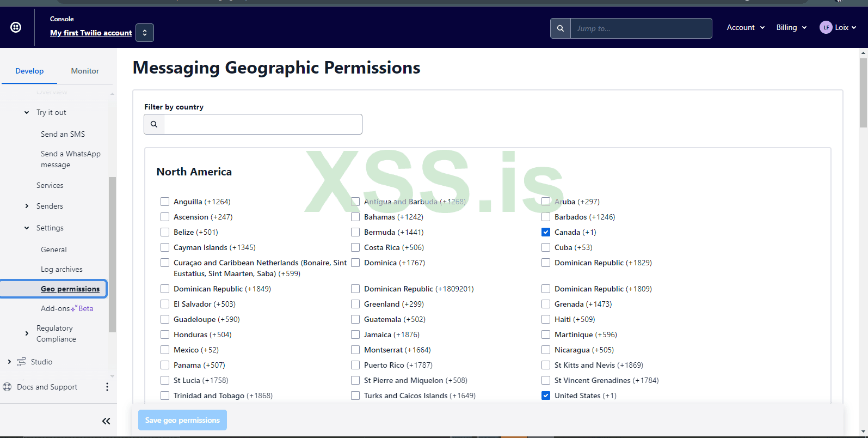This screenshot has height=438, width=868.
Task: Open the account switcher arrows button
Action: click(x=145, y=33)
